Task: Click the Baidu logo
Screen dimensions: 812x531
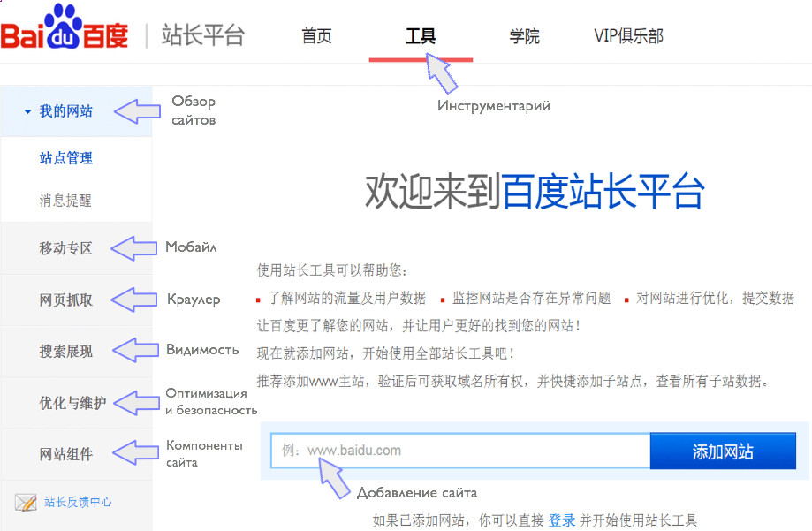Action: (x=65, y=27)
